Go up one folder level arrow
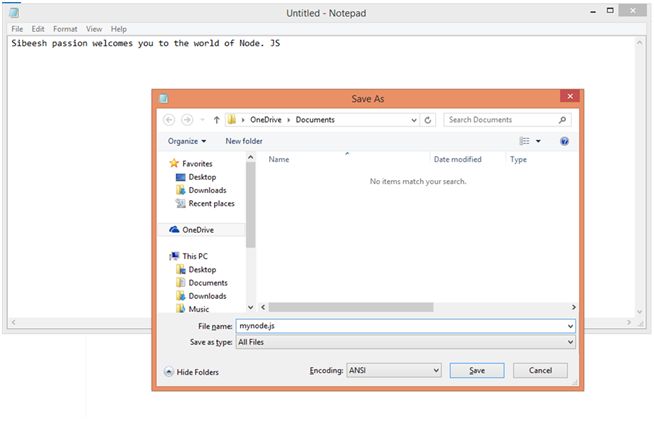This screenshot has height=421, width=654. (x=216, y=120)
